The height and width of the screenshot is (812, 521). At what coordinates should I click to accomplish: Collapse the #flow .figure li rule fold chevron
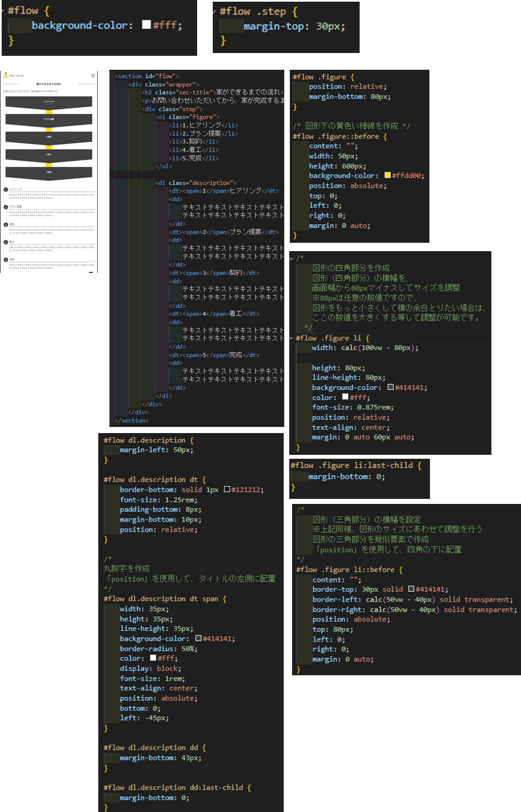[x=291, y=338]
